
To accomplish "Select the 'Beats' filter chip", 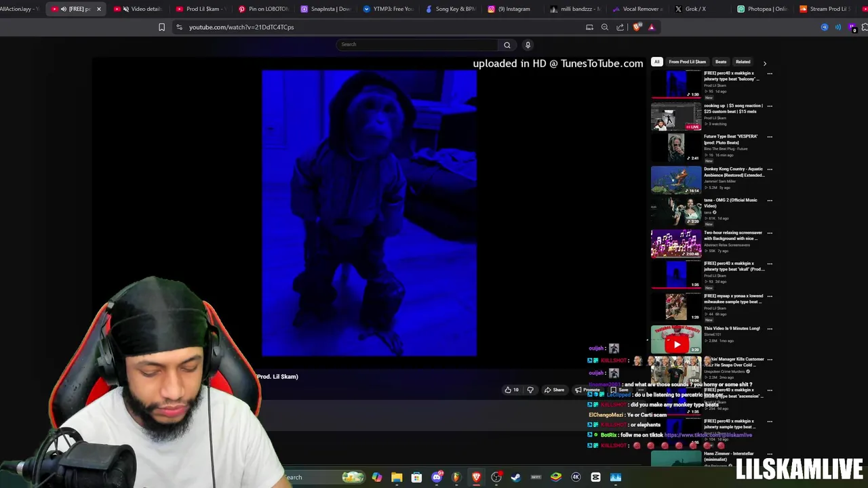I will (721, 62).
